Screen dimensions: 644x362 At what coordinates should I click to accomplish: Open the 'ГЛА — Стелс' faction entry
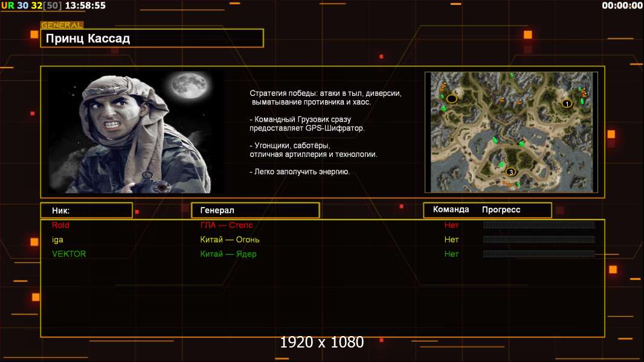point(227,225)
